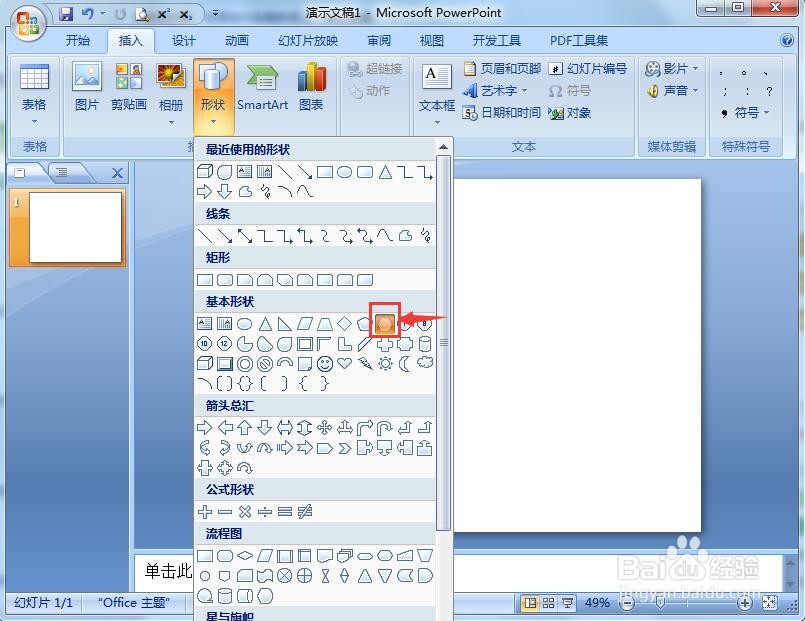The width and height of the screenshot is (805, 621).
Task: Insert an 对象 object
Action: click(570, 113)
